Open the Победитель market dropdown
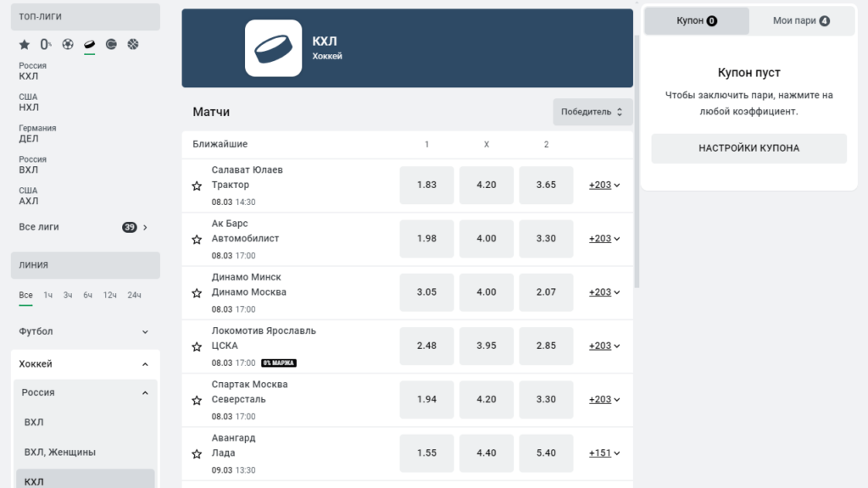 (593, 112)
